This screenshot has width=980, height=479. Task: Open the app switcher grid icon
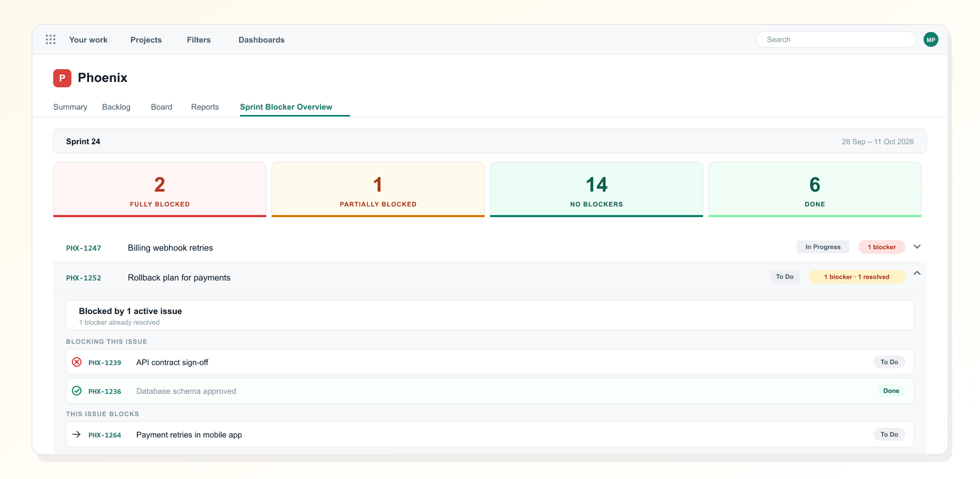51,39
